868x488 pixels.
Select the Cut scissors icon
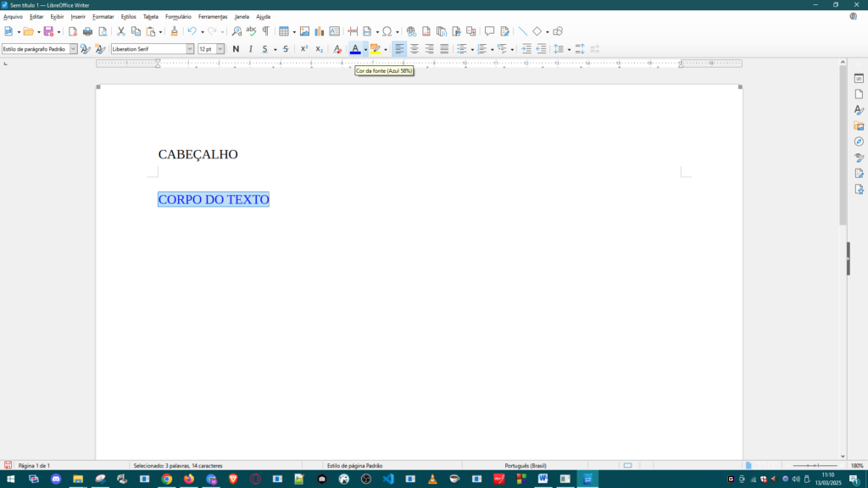tap(120, 31)
